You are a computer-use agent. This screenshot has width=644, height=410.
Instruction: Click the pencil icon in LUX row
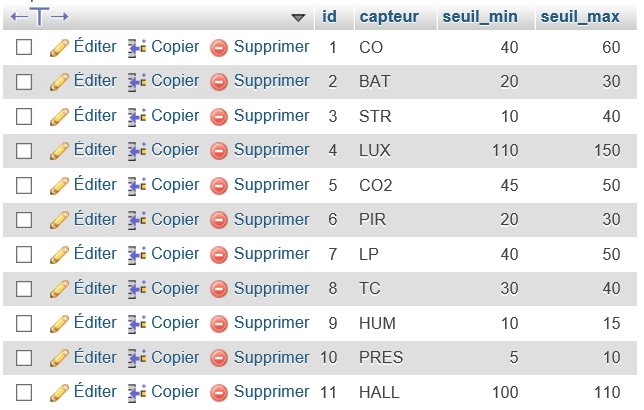59,151
